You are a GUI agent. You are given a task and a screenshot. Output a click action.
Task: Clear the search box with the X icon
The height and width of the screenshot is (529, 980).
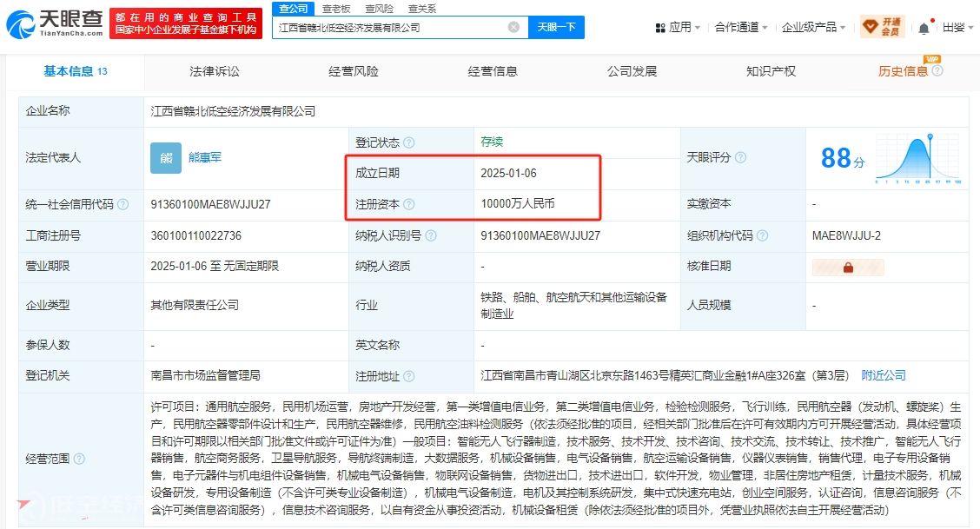coord(513,27)
